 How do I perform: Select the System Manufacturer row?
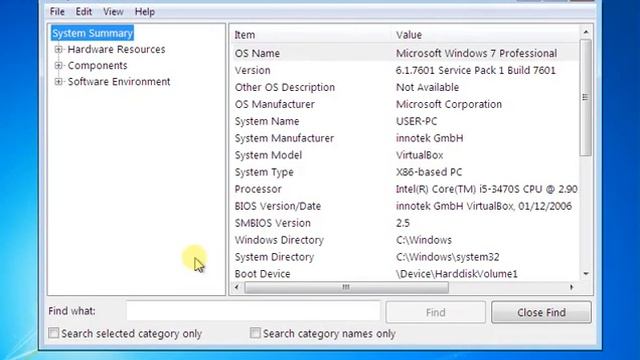[x=405, y=138]
